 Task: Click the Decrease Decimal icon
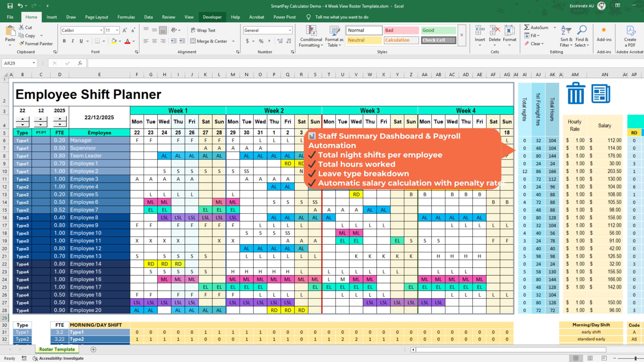point(289,41)
